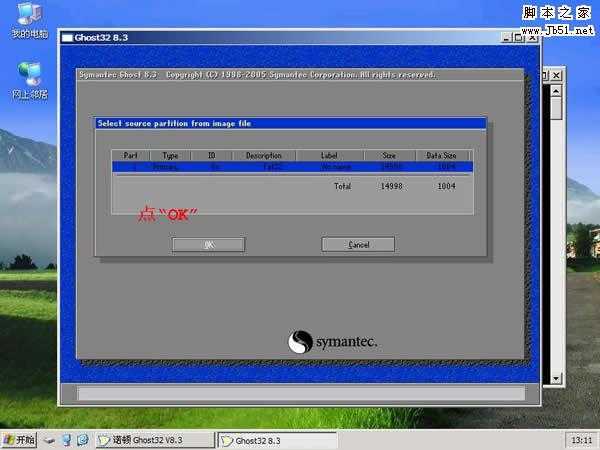Click the Total data size value 1004

point(446,186)
